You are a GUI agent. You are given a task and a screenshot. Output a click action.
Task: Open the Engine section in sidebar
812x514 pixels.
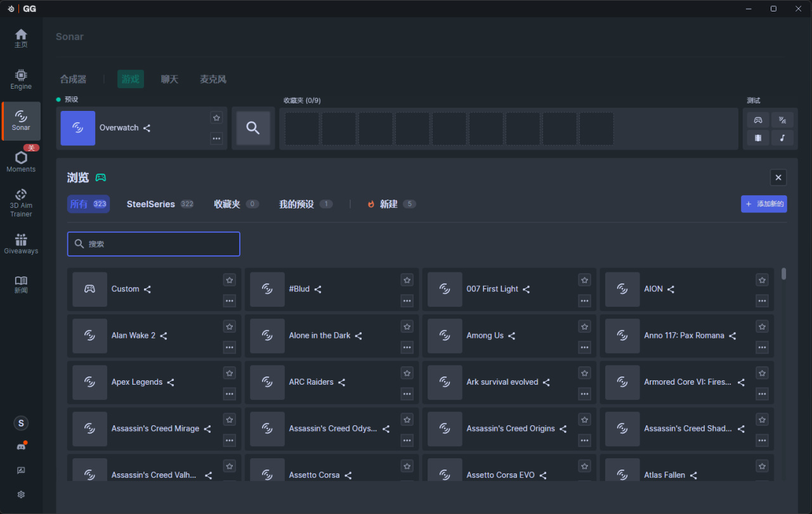tap(21, 79)
